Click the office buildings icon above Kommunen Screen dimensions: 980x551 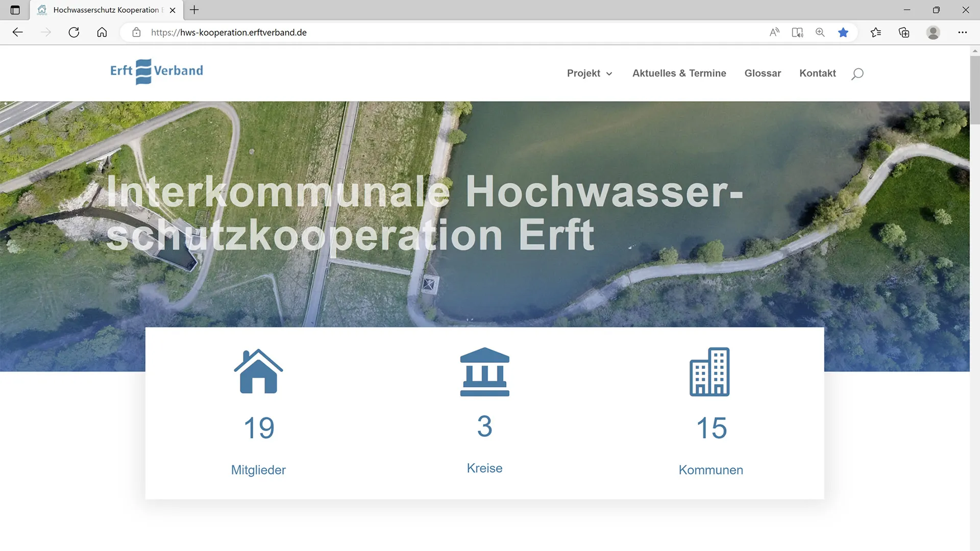[x=709, y=372]
